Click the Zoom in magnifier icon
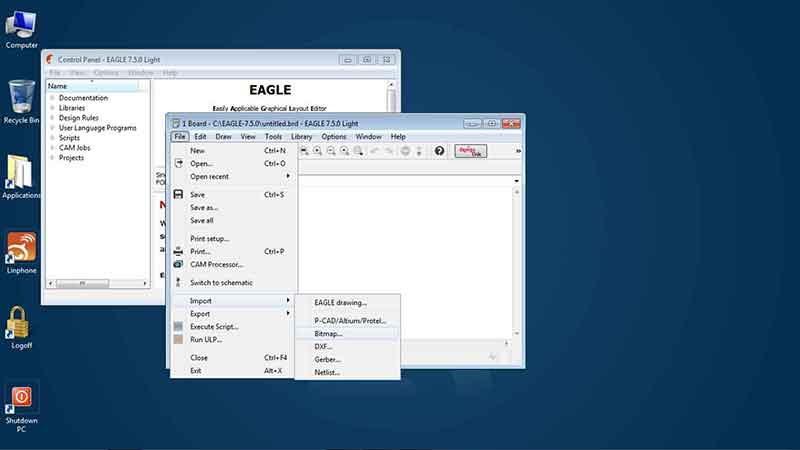Viewport: 800px width, 450px height. [317, 151]
